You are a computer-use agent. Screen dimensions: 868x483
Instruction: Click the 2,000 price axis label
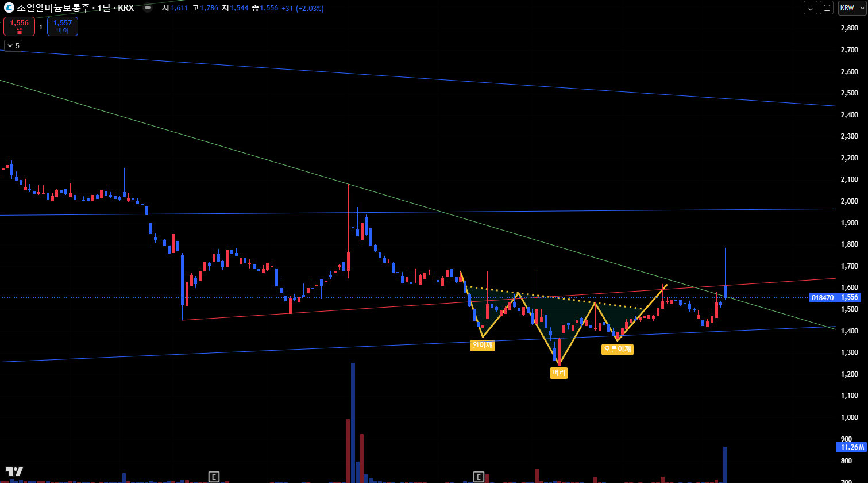[x=849, y=201]
